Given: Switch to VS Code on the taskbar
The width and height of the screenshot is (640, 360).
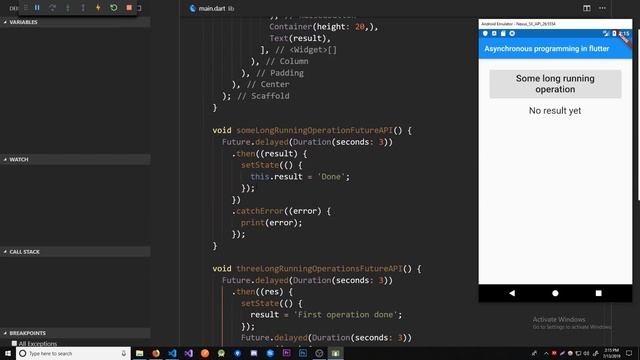Looking at the screenshot, I should [172, 353].
